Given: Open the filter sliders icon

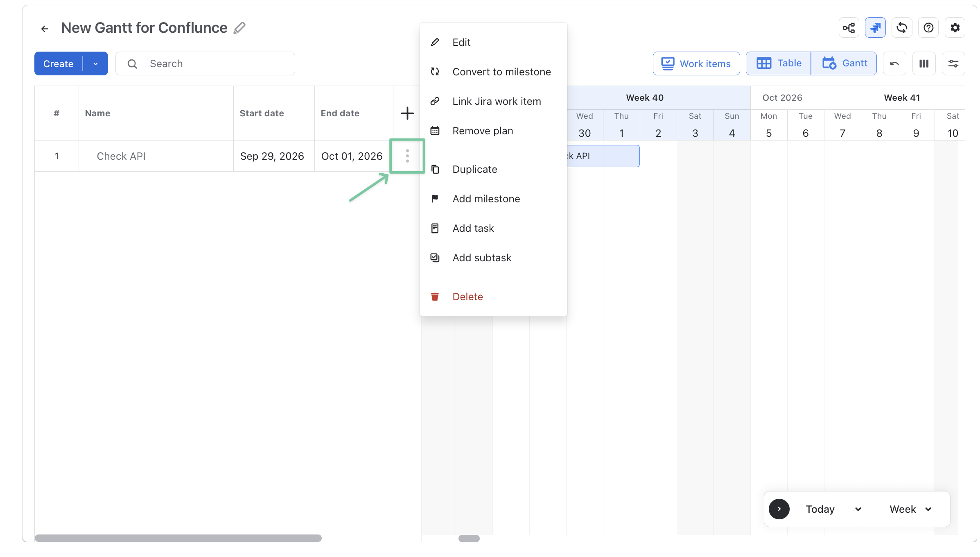Looking at the screenshot, I should coord(953,63).
